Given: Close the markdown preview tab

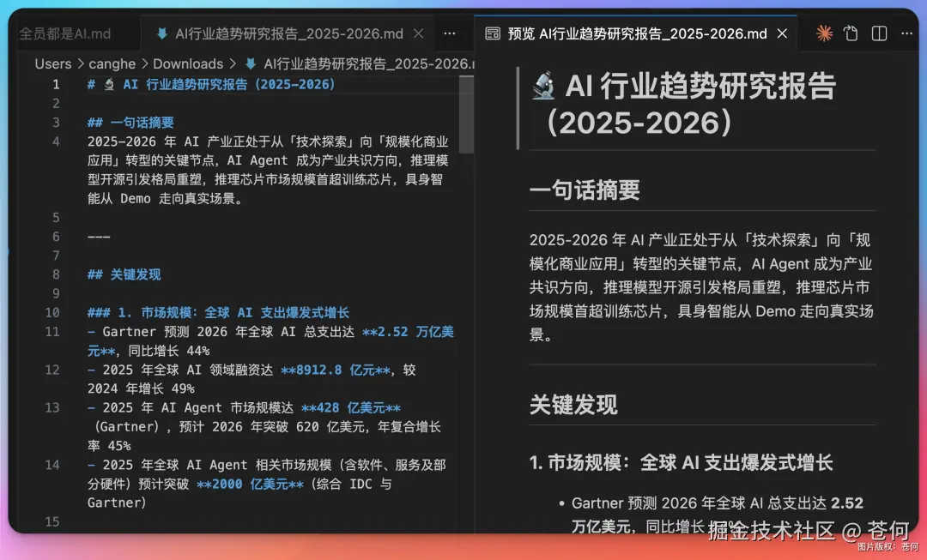Looking at the screenshot, I should (x=782, y=33).
